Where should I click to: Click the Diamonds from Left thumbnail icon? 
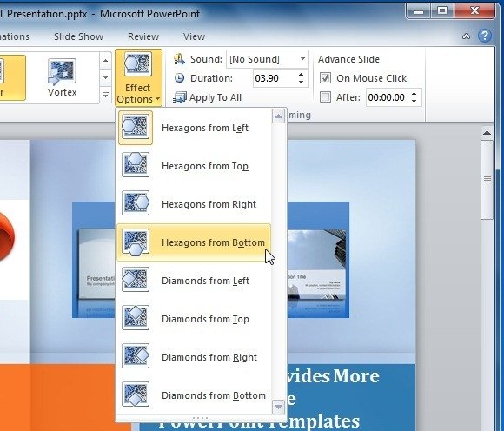coord(136,280)
